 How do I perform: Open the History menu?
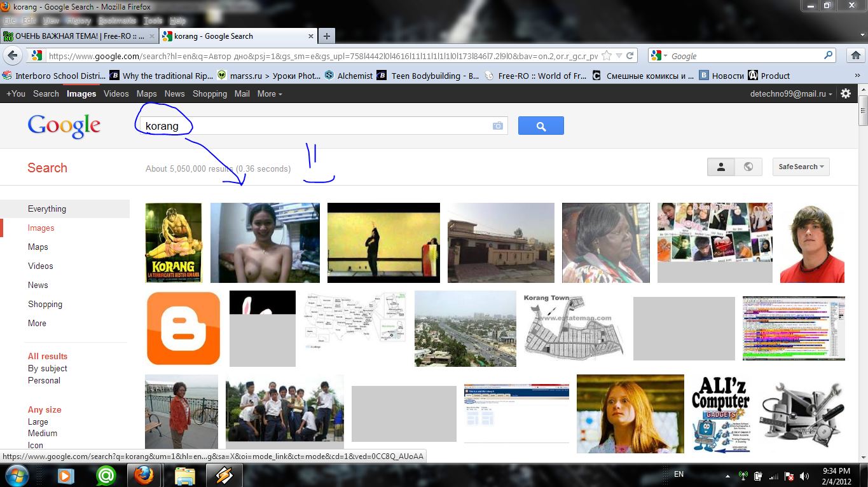coord(79,21)
